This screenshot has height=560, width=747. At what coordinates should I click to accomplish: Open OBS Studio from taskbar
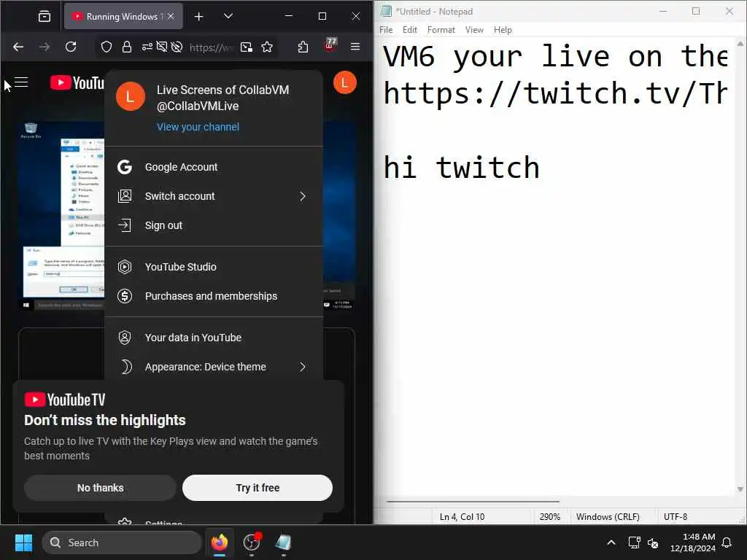[252, 542]
